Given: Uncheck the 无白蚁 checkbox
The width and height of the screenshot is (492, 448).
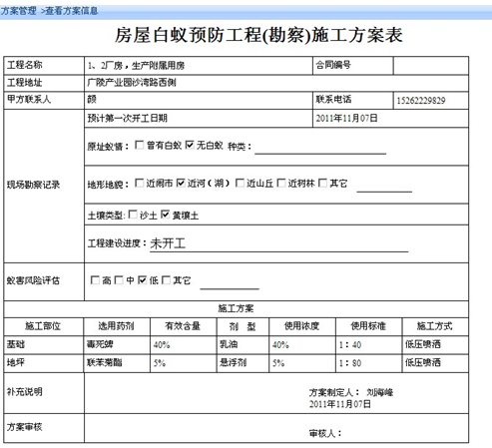Looking at the screenshot, I should point(190,145).
